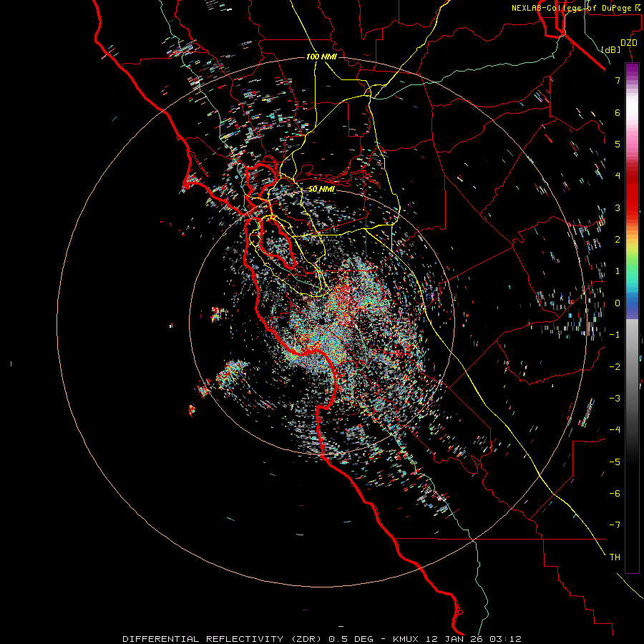Click the "-6" tick label on the scale

615,494
